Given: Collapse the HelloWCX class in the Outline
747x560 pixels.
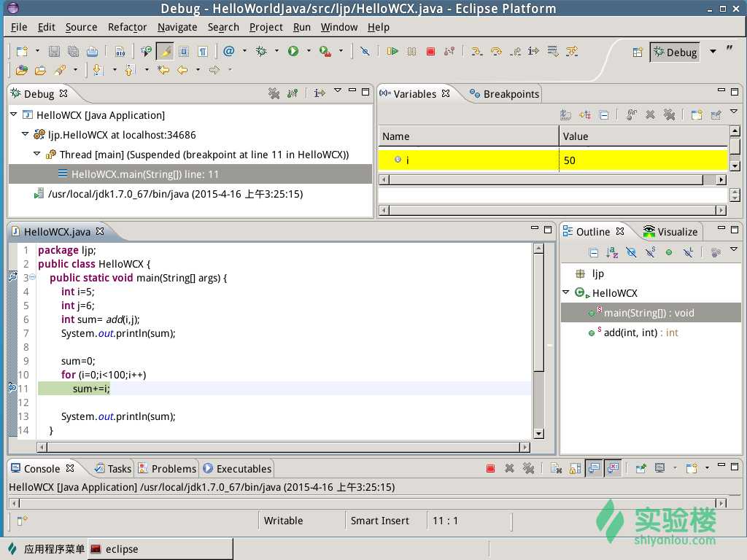Looking at the screenshot, I should pyautogui.click(x=566, y=292).
